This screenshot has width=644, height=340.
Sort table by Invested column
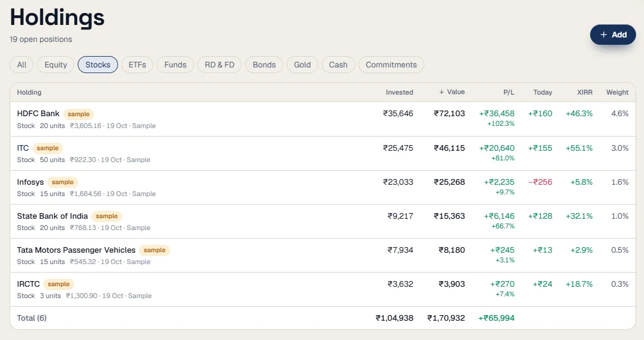pos(399,92)
